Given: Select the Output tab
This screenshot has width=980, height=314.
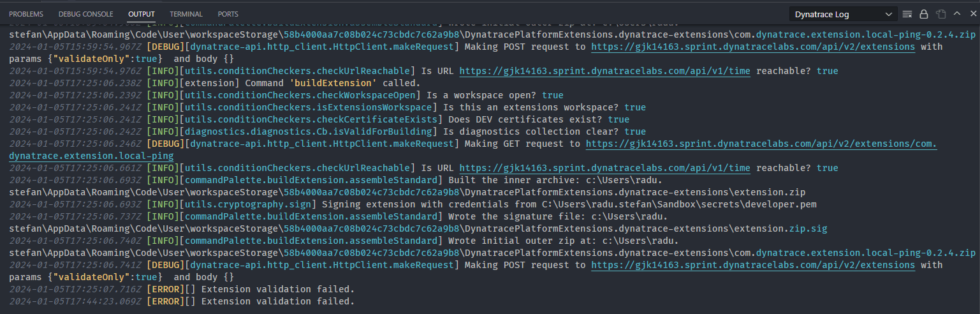Looking at the screenshot, I should [x=142, y=14].
